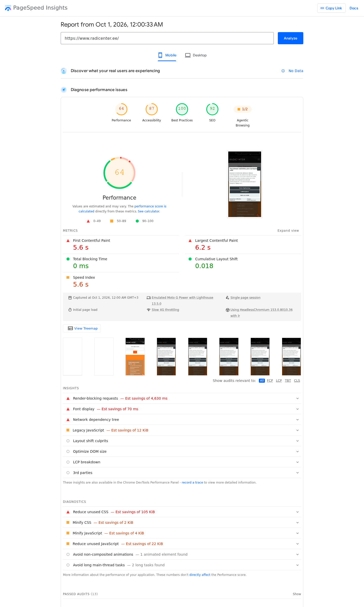Show the Passed Audits section
Image resolution: width=364 pixels, height=607 pixels.
tap(297, 594)
